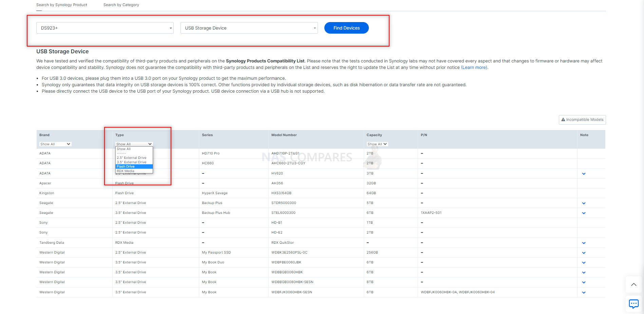Viewport: 644px width, 314px height.
Task: Click the HyperX Savage series cell
Action: tap(215, 193)
